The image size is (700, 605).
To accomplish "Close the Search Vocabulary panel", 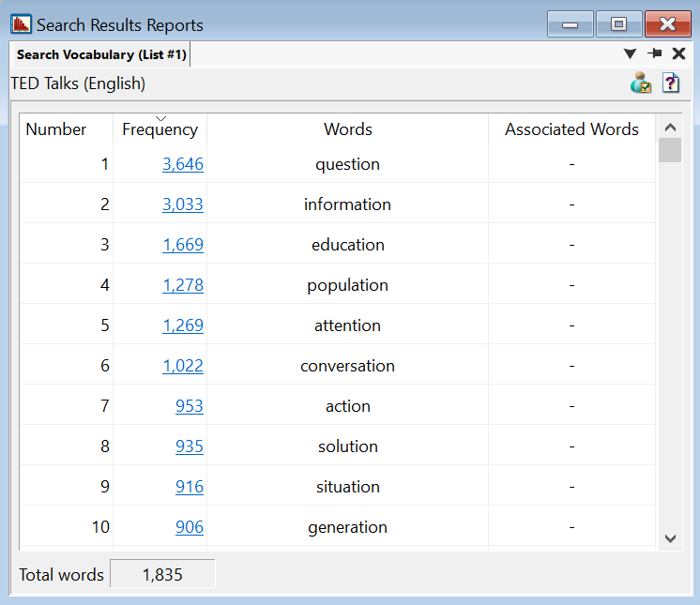I will pyautogui.click(x=678, y=54).
